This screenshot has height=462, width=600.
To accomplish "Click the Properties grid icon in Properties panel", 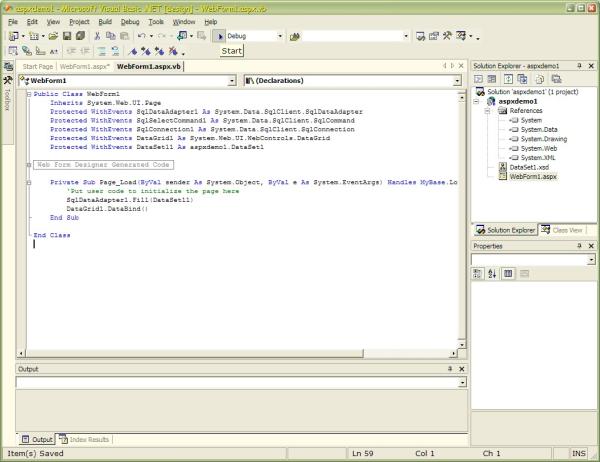I will (x=508, y=274).
